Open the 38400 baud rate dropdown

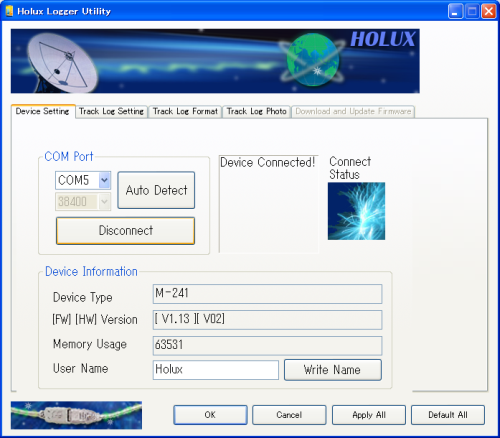pos(104,202)
